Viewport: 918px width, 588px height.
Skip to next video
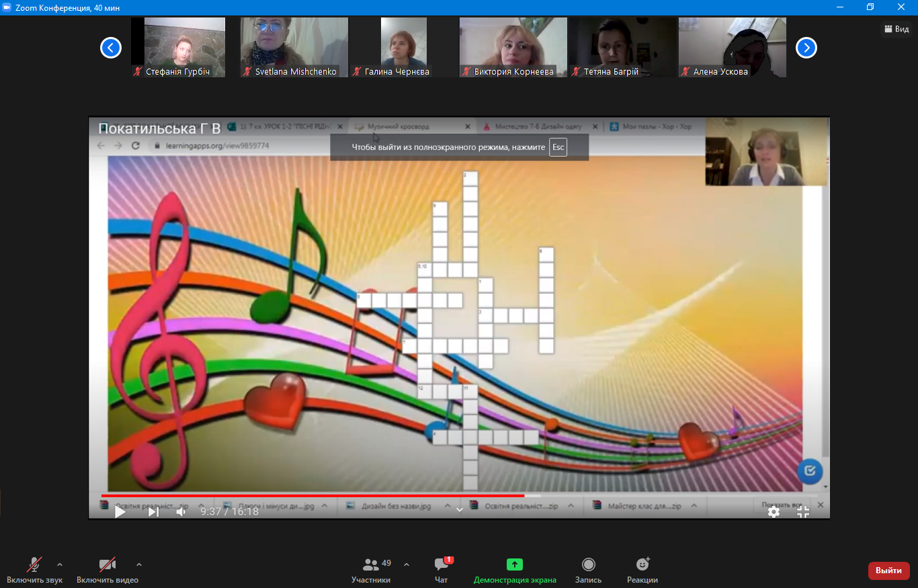pyautogui.click(x=153, y=511)
